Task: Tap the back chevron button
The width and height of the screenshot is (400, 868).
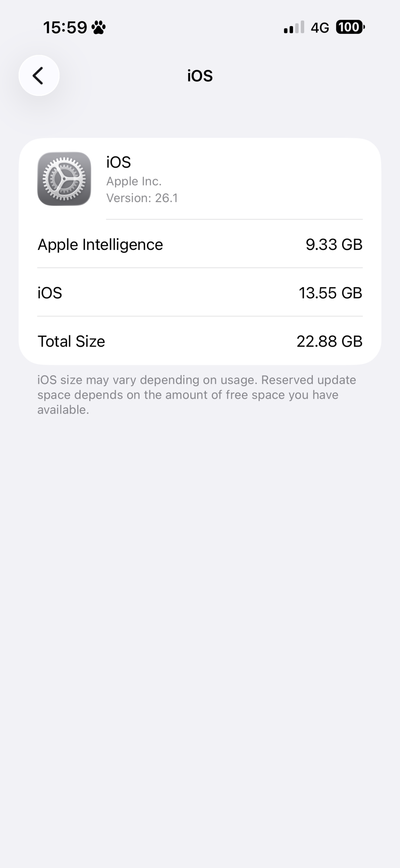Action: click(39, 75)
